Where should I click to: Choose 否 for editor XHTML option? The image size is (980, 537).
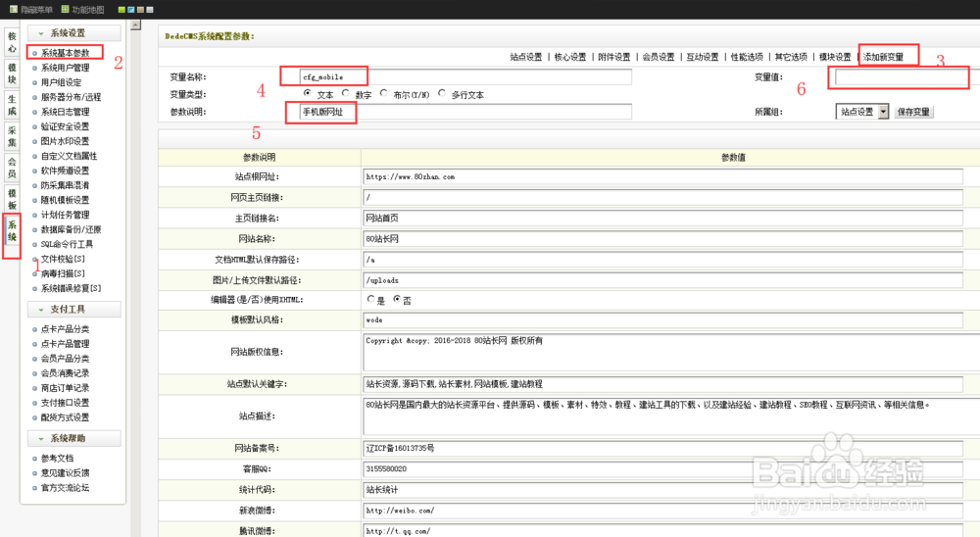click(x=397, y=299)
